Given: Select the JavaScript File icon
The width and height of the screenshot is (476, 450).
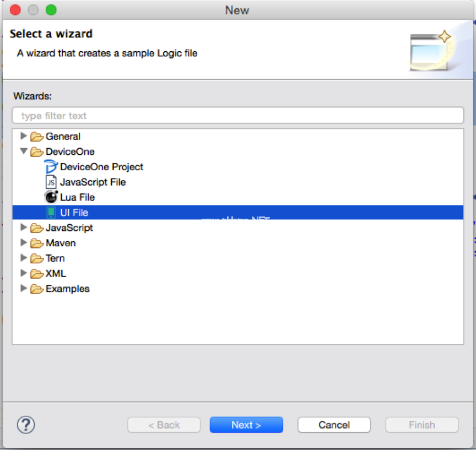Looking at the screenshot, I should (51, 182).
